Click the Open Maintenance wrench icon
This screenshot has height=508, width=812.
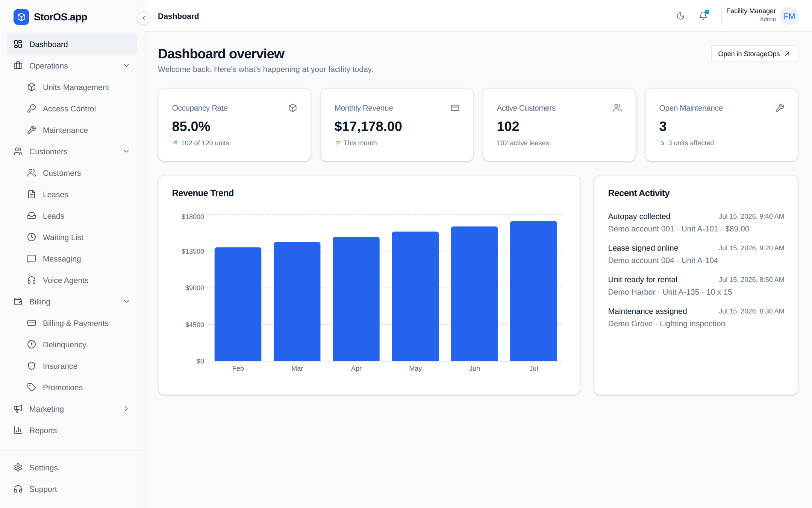click(x=780, y=108)
